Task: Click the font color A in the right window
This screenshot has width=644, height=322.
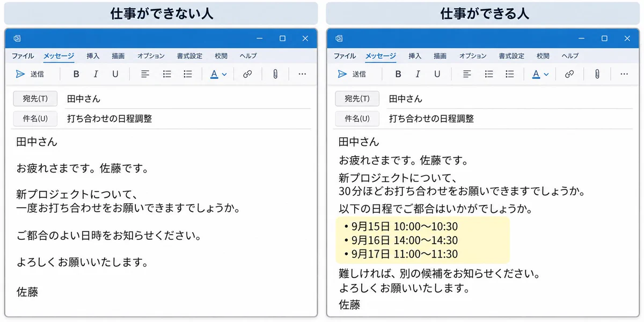Action: tap(536, 74)
